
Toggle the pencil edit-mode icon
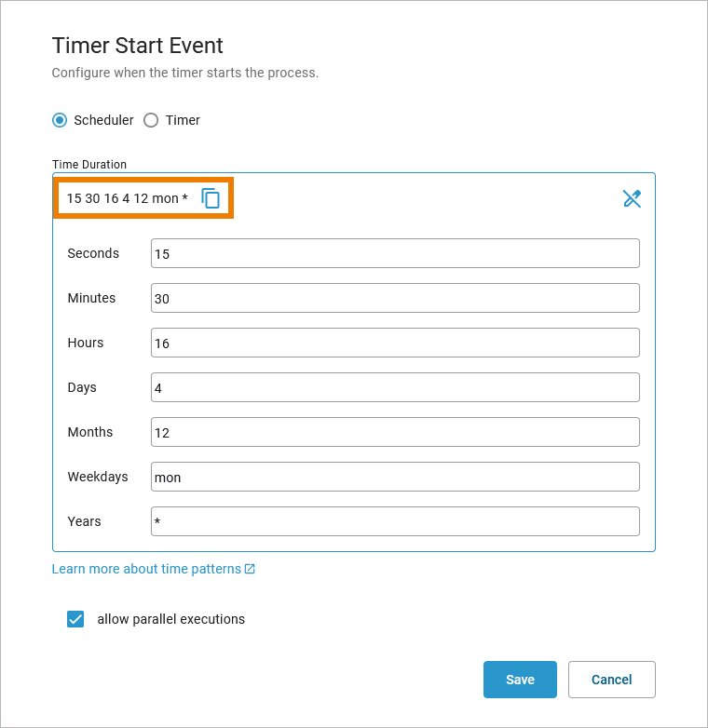(x=632, y=198)
